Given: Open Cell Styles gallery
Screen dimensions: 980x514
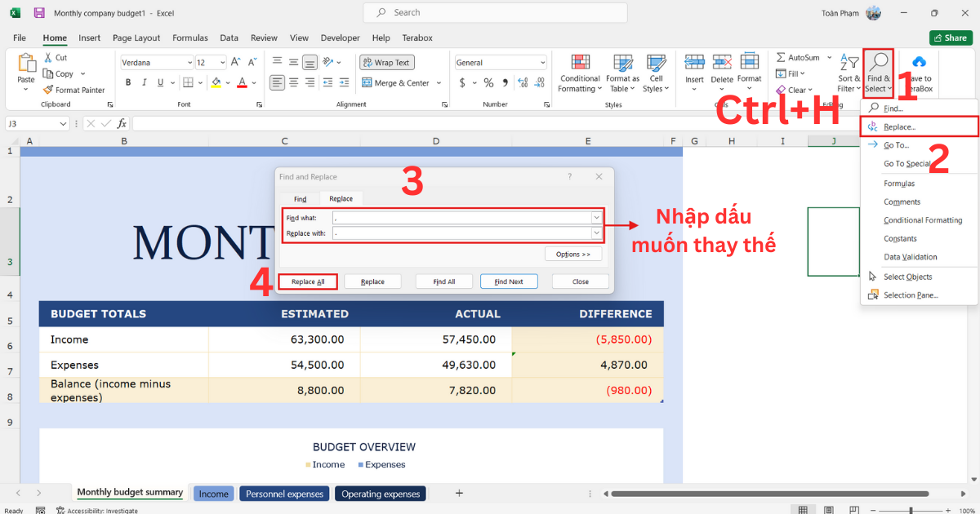Looking at the screenshot, I should pyautogui.click(x=656, y=73).
